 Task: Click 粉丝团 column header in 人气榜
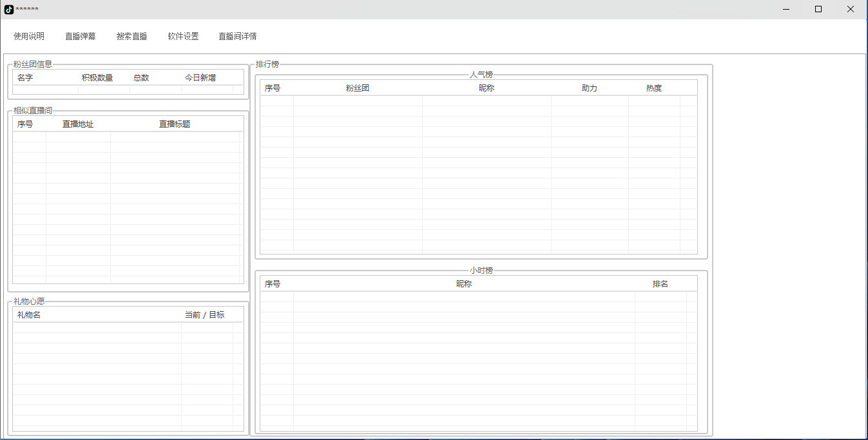tap(358, 88)
